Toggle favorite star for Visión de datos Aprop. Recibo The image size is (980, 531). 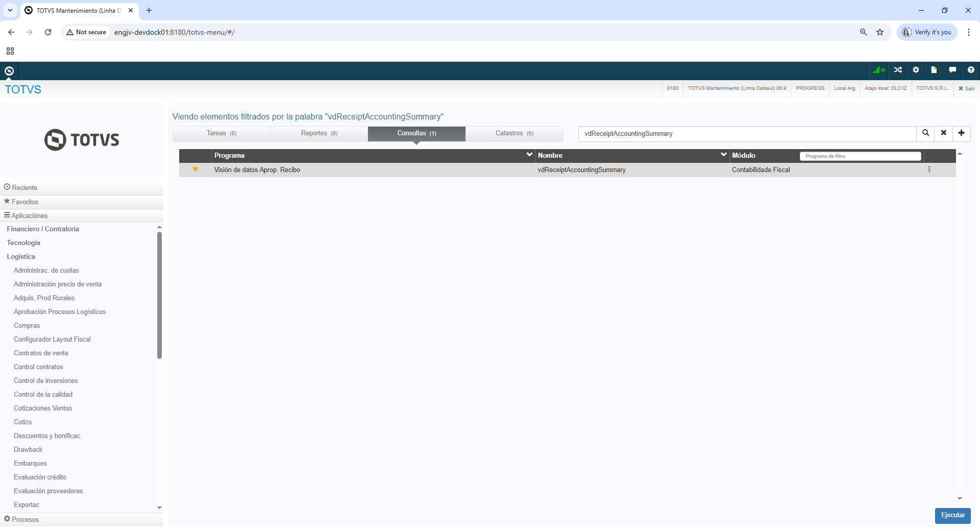[x=195, y=169]
